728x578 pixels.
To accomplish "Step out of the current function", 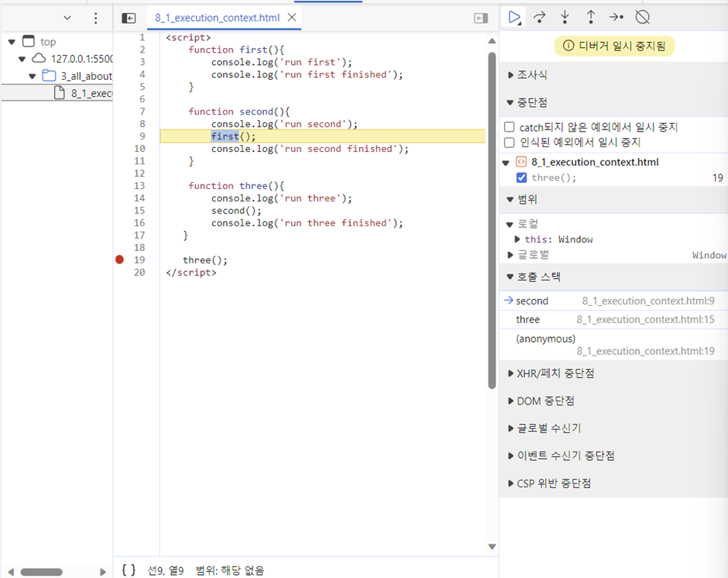I will [x=591, y=18].
